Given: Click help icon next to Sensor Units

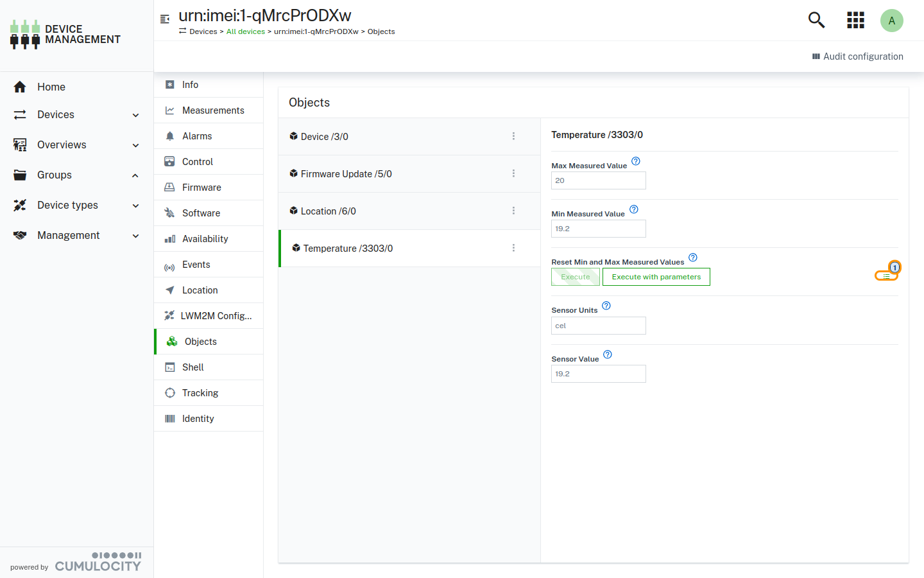Looking at the screenshot, I should (x=606, y=306).
